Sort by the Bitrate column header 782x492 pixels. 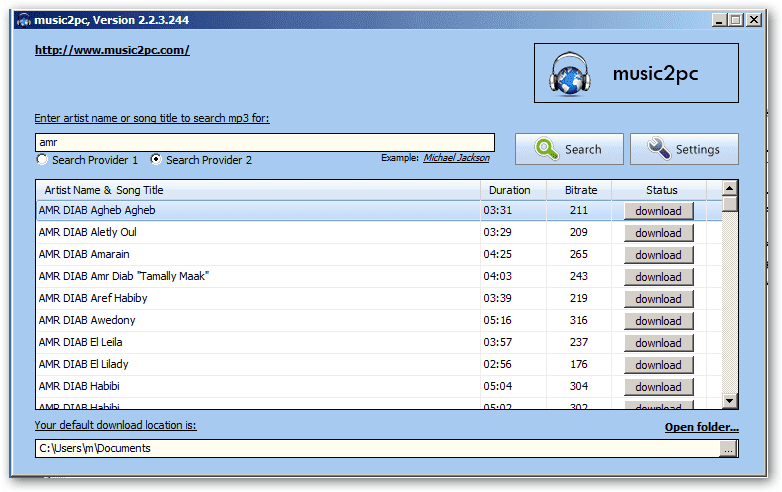579,190
